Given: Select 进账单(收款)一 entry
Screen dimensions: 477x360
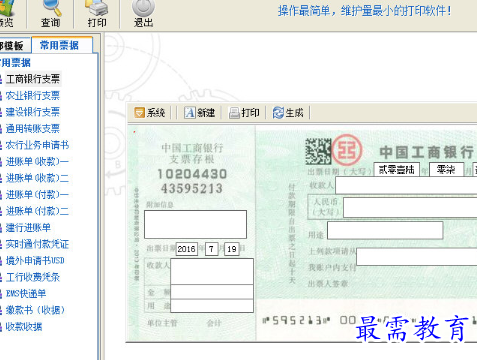Looking at the screenshot, I should click(37, 162).
